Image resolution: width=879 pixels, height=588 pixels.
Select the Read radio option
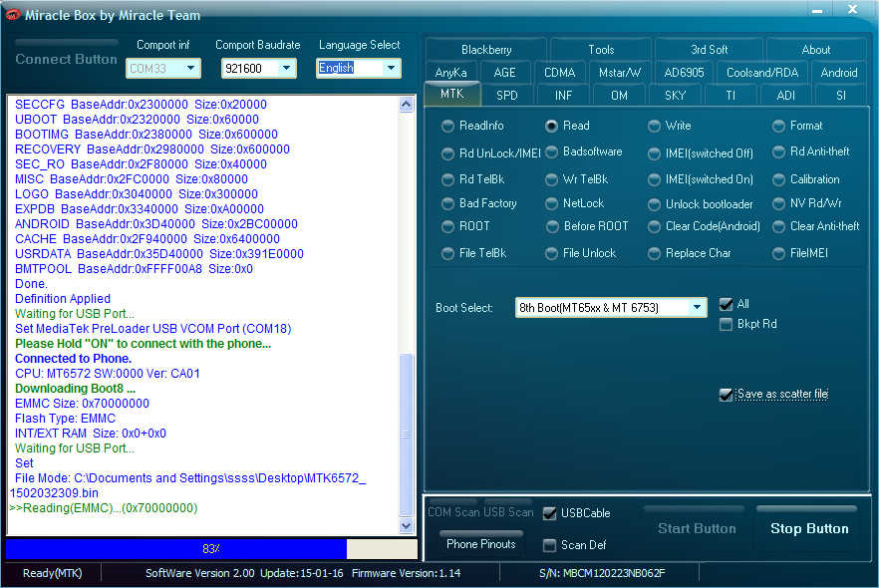567,126
